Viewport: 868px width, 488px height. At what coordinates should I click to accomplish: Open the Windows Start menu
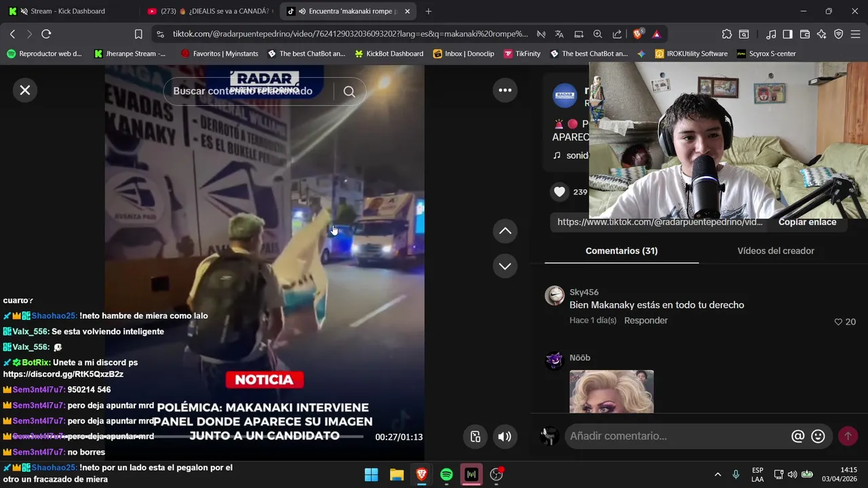pos(372,474)
